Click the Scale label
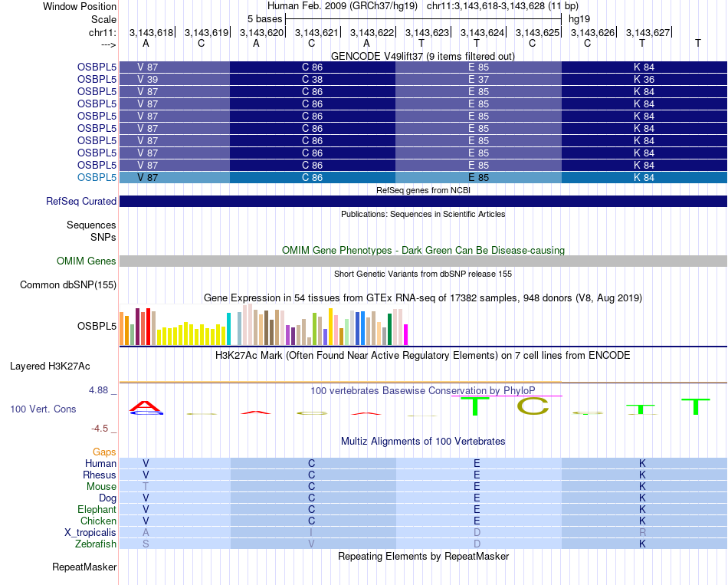728x585 pixels. 103,19
